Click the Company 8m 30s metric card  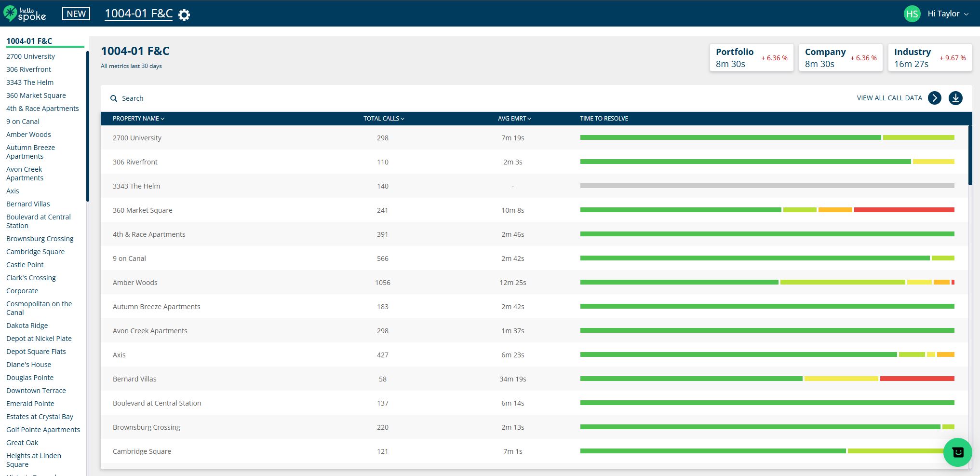coord(841,57)
